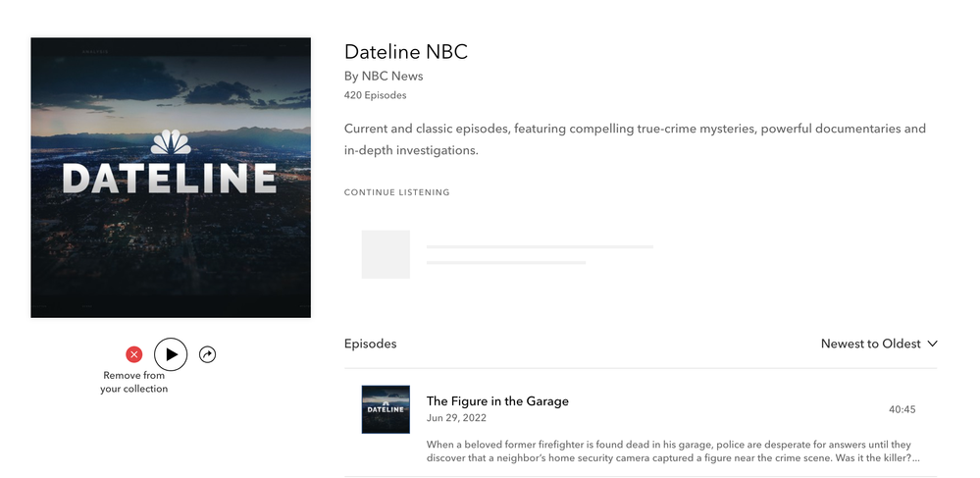
Task: Click the Jun 29, 2022 episode date
Action: pos(456,418)
